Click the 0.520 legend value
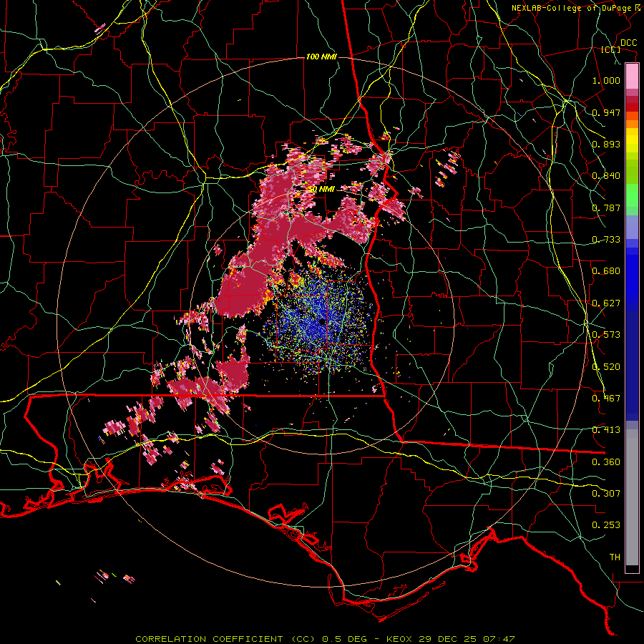This screenshot has width=644, height=644. [606, 367]
